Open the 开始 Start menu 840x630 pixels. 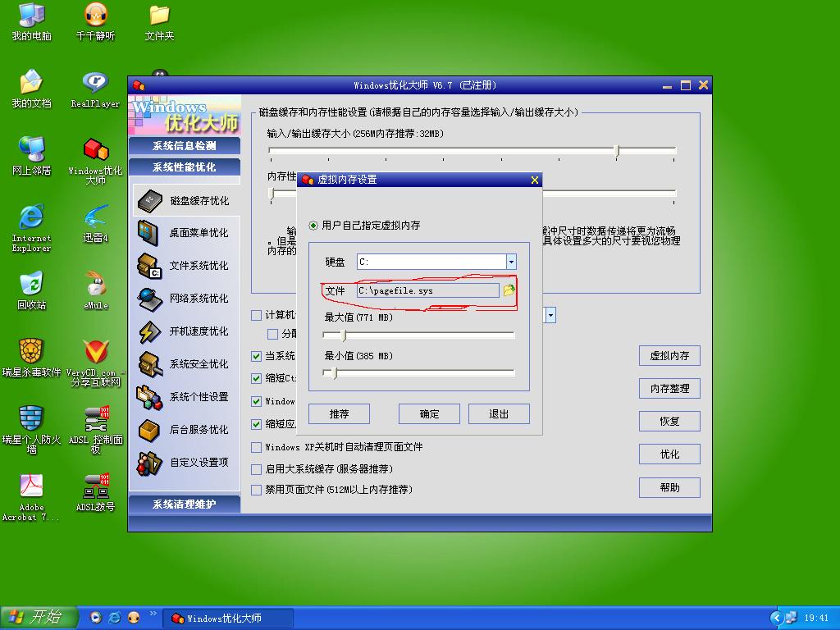point(39,618)
